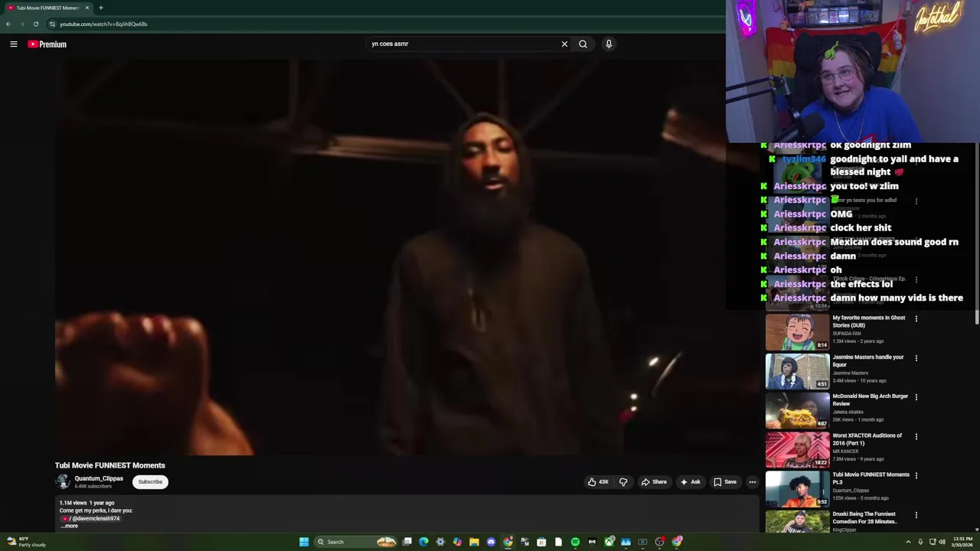Go to YouTube Premium home logo

pyautogui.click(x=47, y=44)
